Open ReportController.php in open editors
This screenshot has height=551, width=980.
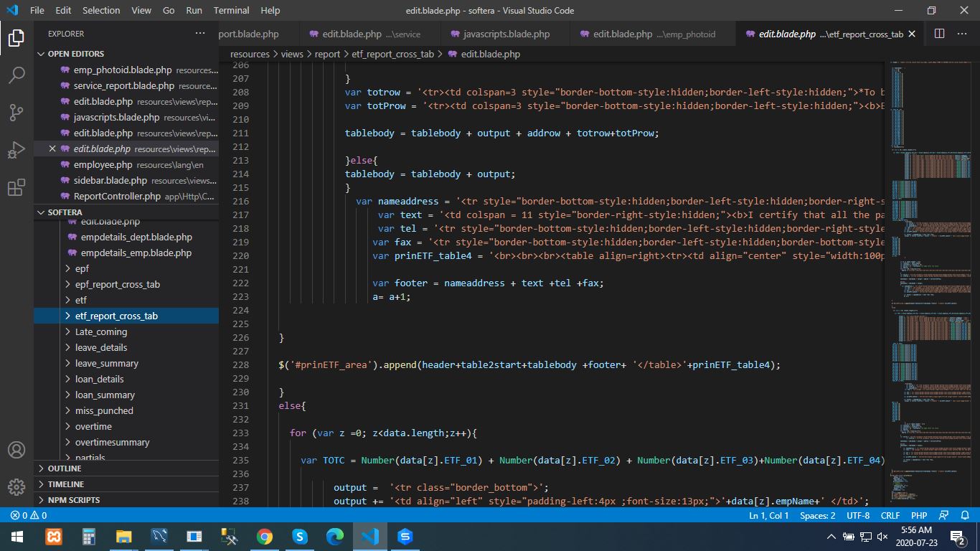click(117, 196)
